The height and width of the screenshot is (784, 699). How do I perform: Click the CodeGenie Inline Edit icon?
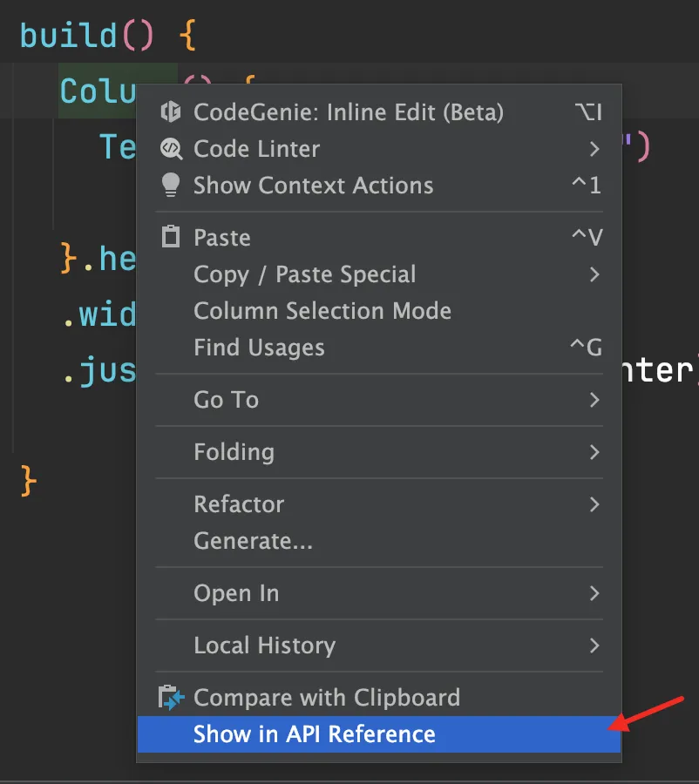171,112
